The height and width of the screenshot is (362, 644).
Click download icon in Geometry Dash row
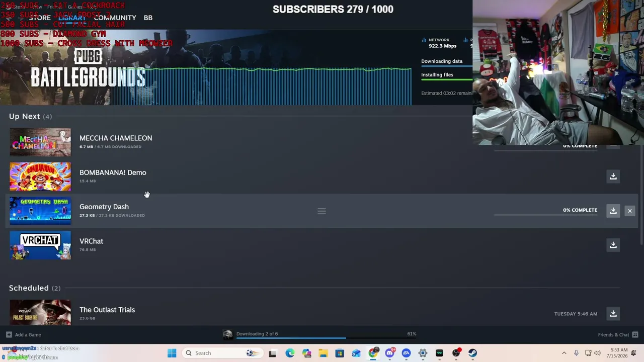(x=613, y=211)
